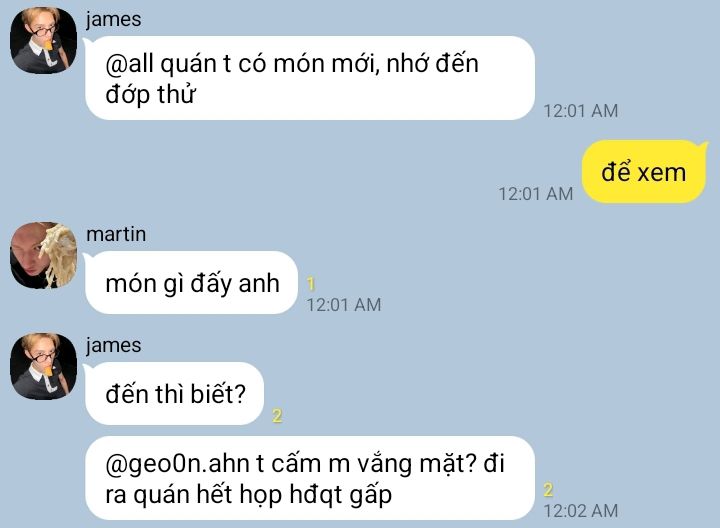Tap the sender name 'martin'
This screenshot has height=528, width=720.
tap(116, 234)
